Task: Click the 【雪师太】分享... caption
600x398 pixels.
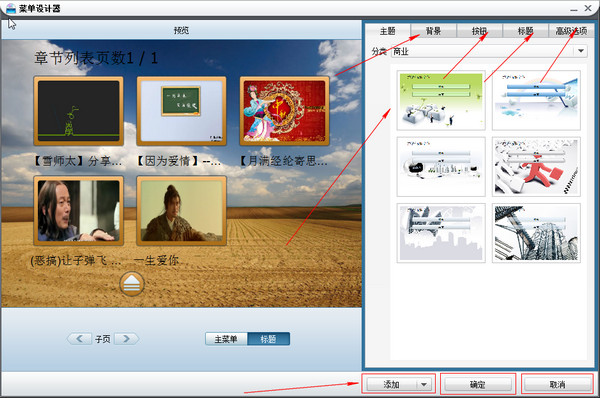Action: pyautogui.click(x=77, y=161)
